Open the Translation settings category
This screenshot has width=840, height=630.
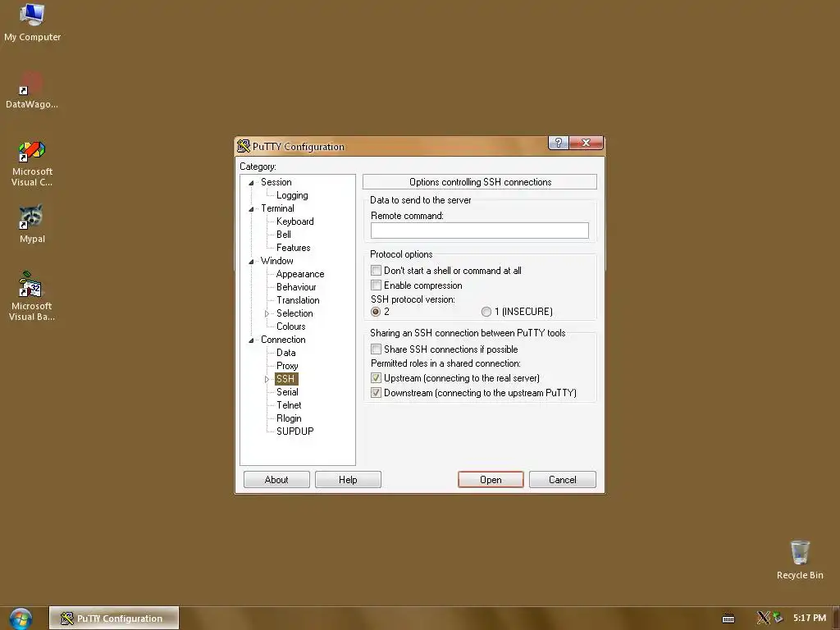[298, 300]
